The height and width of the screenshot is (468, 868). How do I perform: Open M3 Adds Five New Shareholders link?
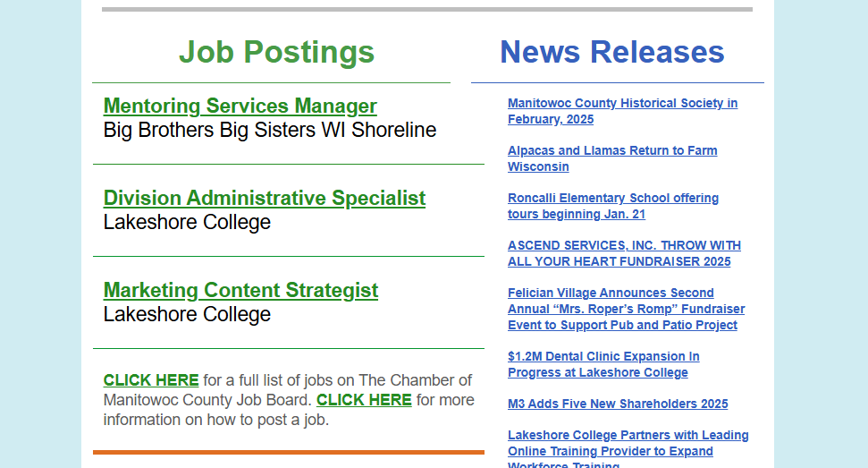[x=618, y=404]
